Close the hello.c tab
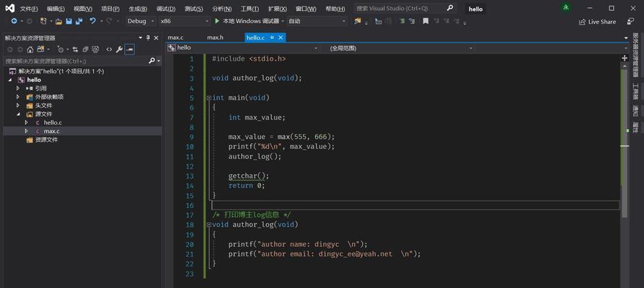The image size is (644, 288). (x=281, y=37)
